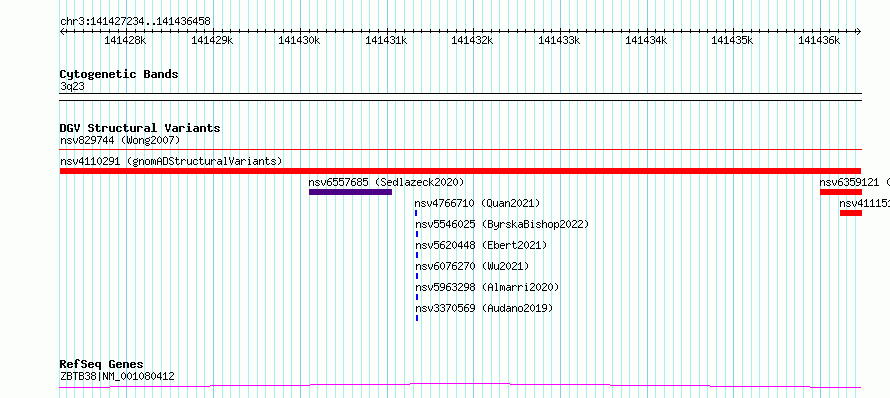Click the nsv5620448 (Ebert2021) label

coord(481,245)
